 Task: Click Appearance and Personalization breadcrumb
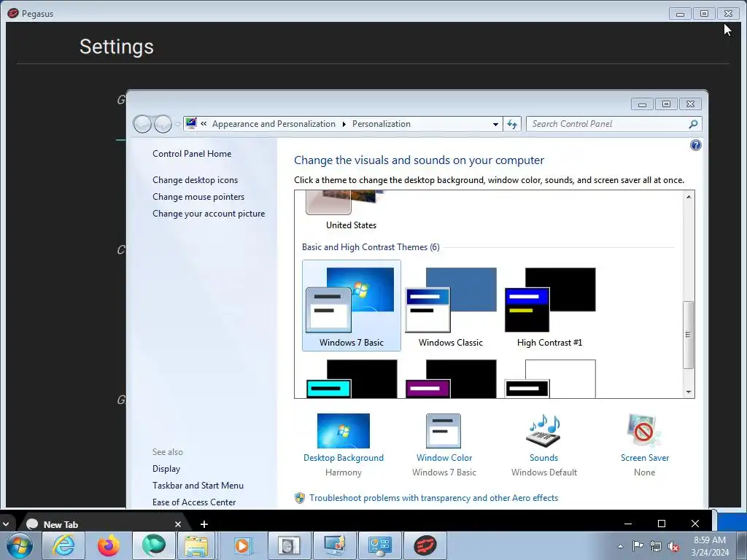(274, 124)
